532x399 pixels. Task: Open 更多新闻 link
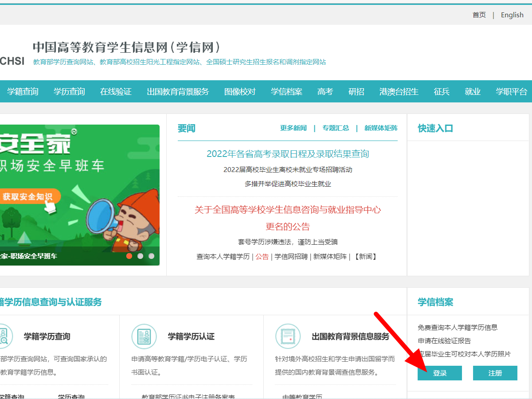[293, 128]
